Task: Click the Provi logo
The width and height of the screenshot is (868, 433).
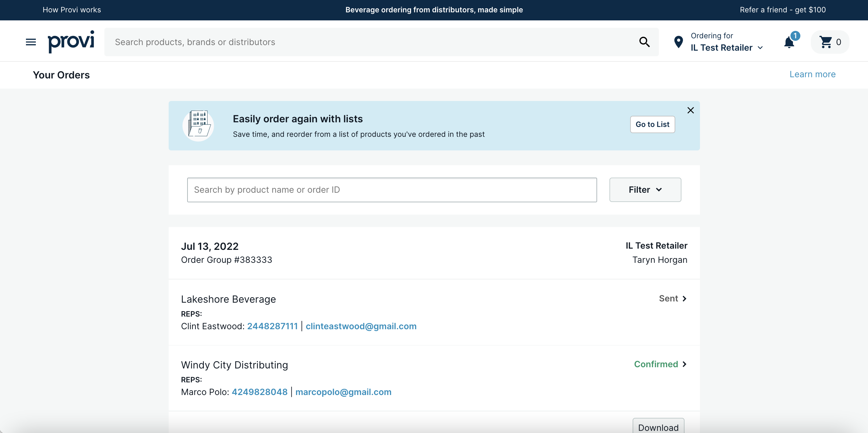Action: [x=71, y=41]
